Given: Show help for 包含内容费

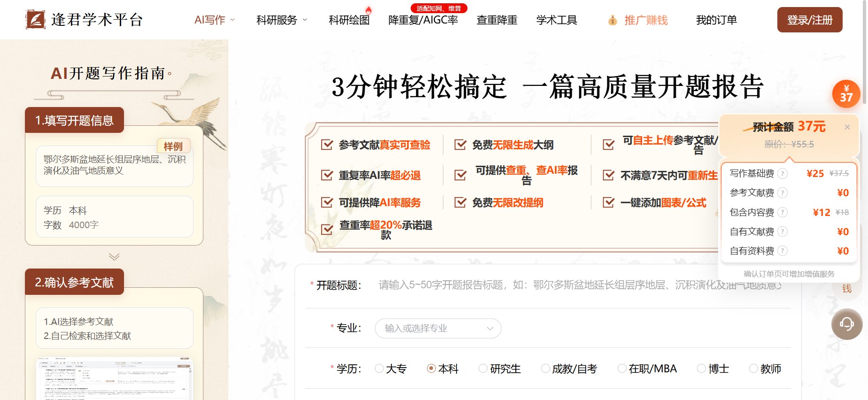Looking at the screenshot, I should tap(783, 212).
